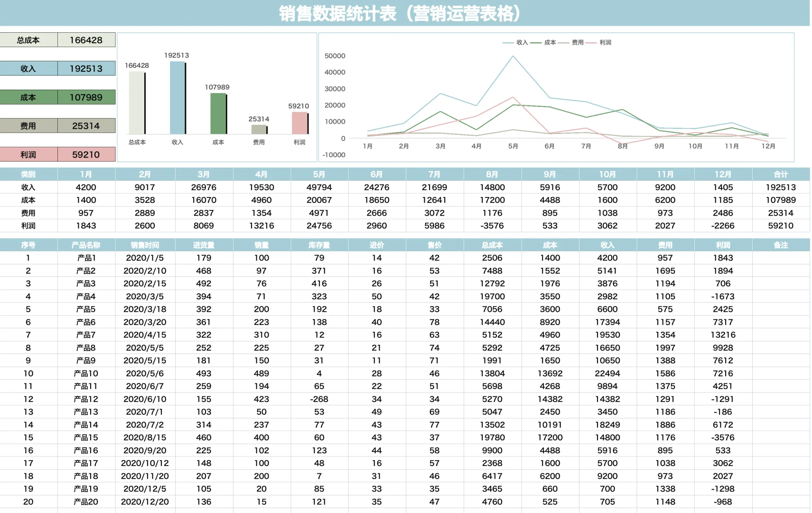Select the 销售时间 column header
The image size is (812, 513).
145,245
